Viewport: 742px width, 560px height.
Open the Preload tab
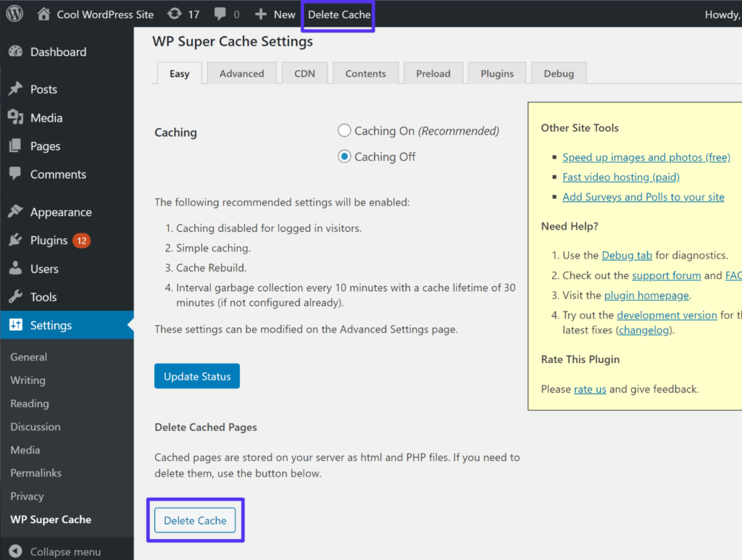pyautogui.click(x=433, y=72)
